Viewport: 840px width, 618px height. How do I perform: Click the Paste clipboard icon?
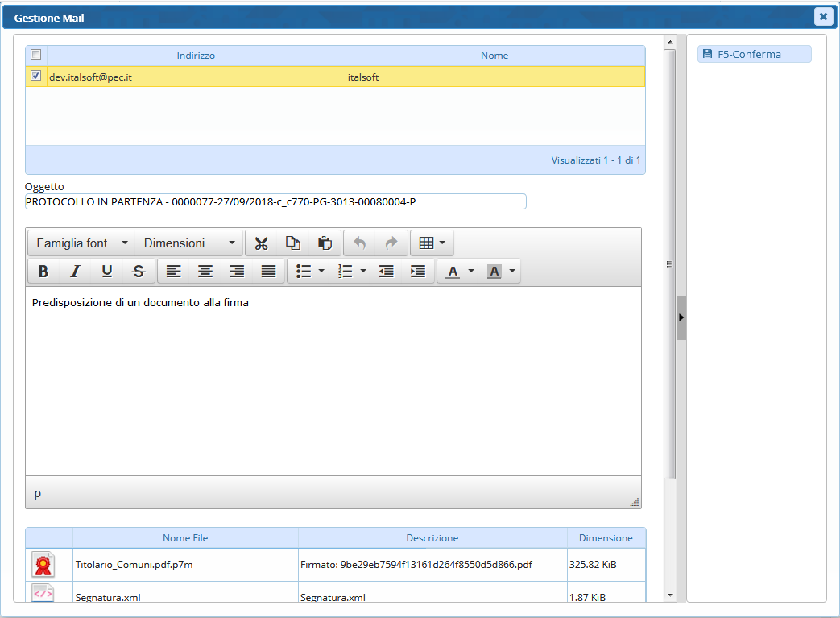[325, 243]
